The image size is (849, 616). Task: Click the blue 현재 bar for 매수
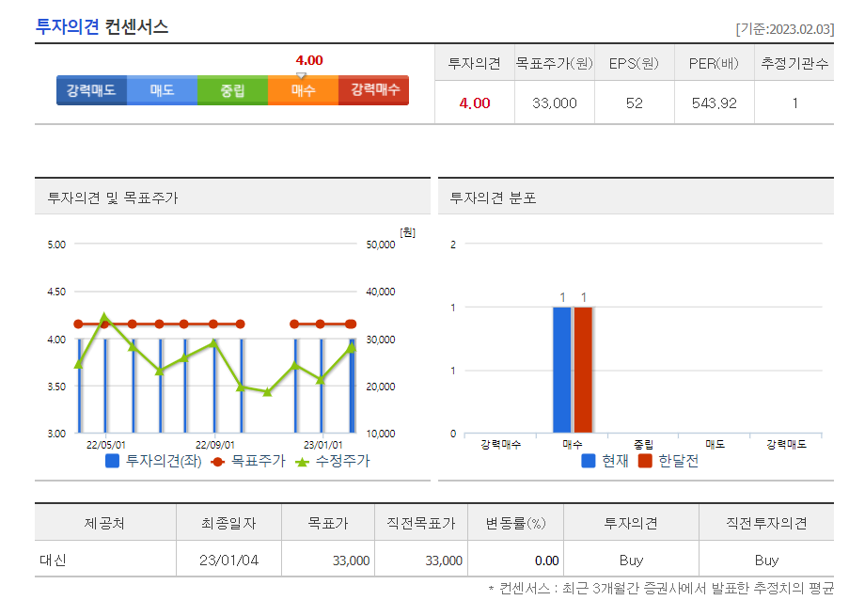(x=562, y=370)
